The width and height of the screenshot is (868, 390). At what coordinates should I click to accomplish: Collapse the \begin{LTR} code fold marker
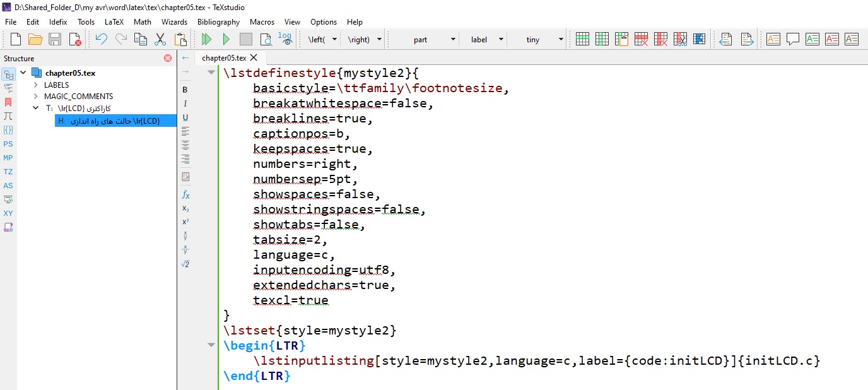pyautogui.click(x=211, y=345)
